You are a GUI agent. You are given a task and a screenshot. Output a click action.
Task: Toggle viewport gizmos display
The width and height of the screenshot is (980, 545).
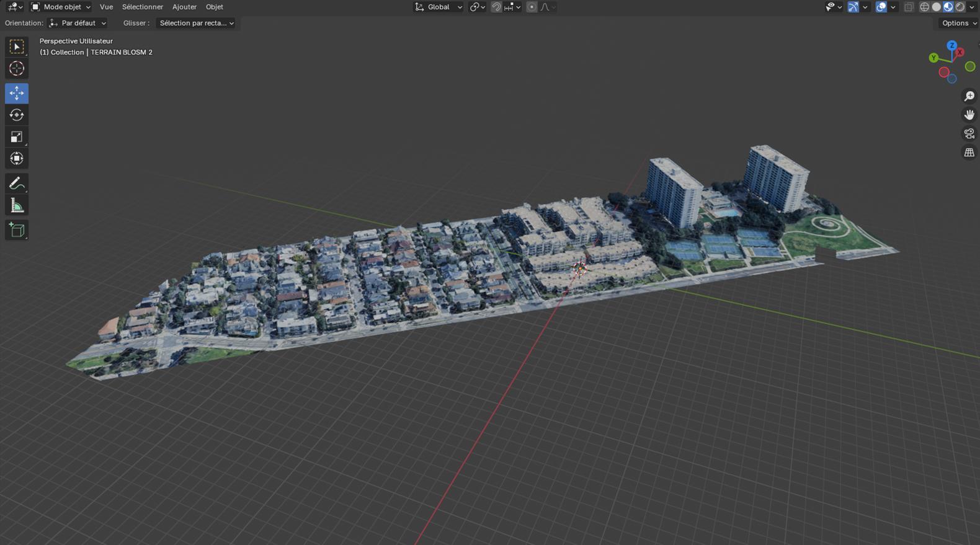coord(853,7)
